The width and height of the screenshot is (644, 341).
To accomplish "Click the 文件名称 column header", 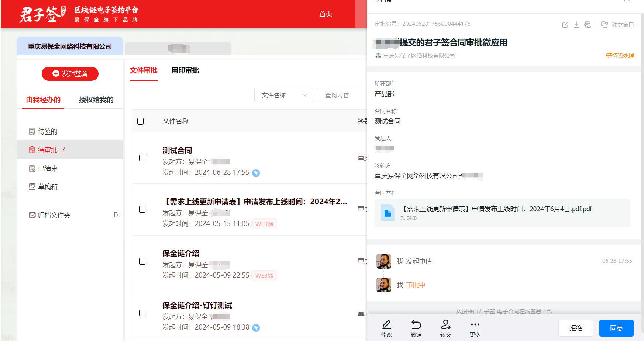I will click(175, 121).
